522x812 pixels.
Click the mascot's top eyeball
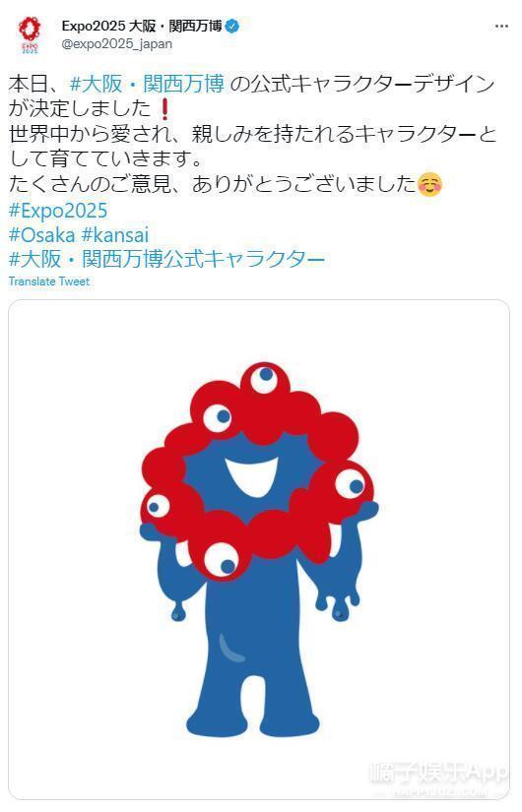[265, 379]
